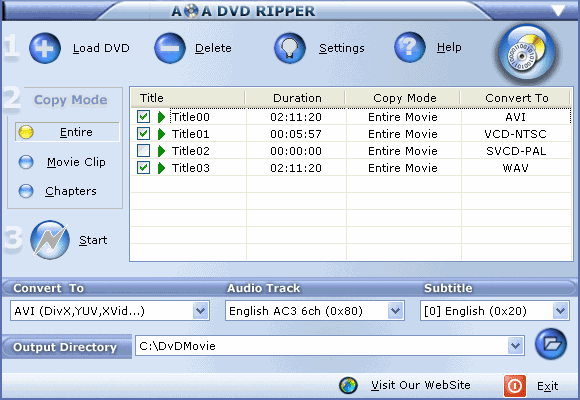Uncheck the Title03 checkbox

tap(144, 168)
